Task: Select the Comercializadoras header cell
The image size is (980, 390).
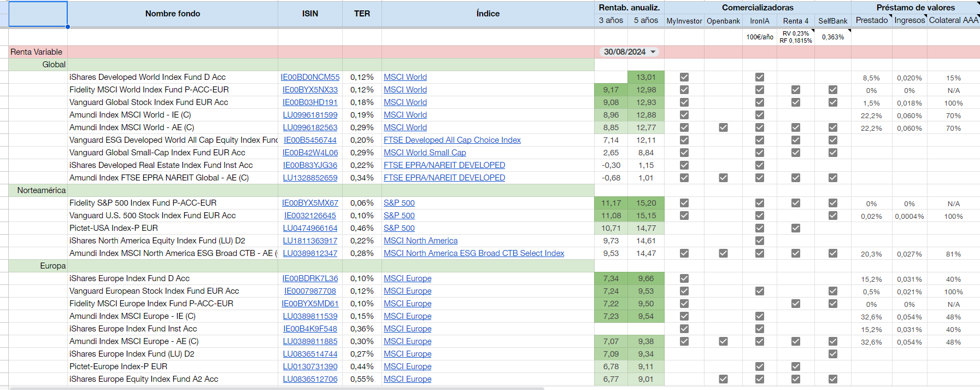Action: (758, 8)
